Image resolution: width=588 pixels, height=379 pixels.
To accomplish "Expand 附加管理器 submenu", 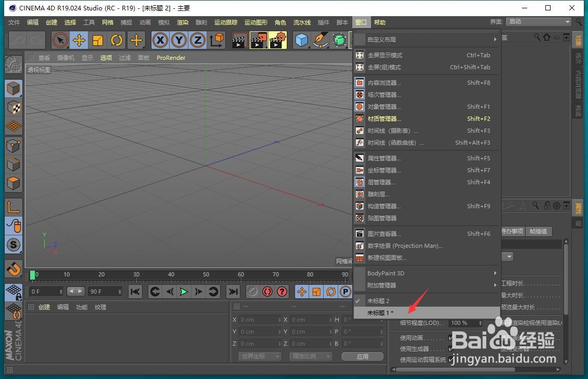I will [x=427, y=285].
